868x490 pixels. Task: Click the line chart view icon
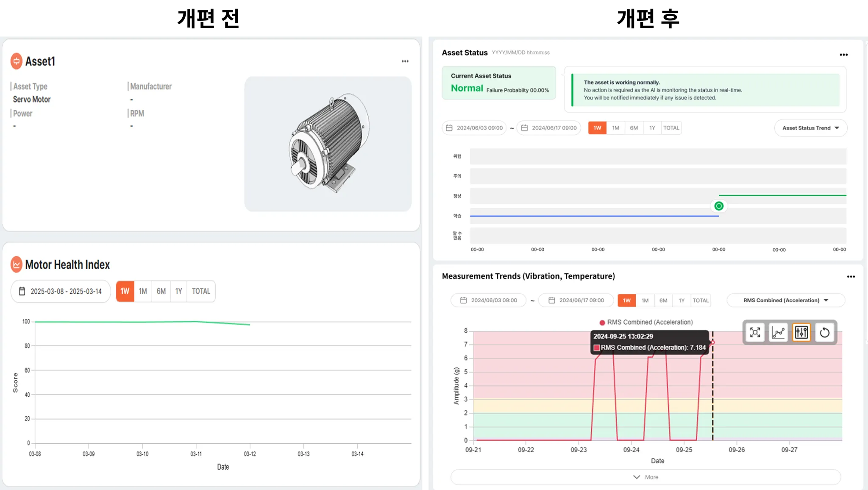(x=778, y=332)
